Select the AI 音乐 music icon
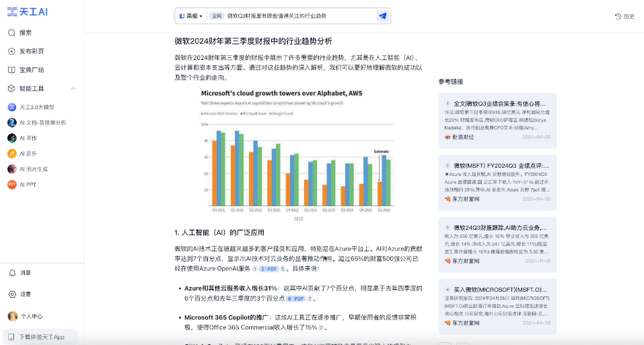Viewport: 644px width, 345px height. (x=12, y=154)
